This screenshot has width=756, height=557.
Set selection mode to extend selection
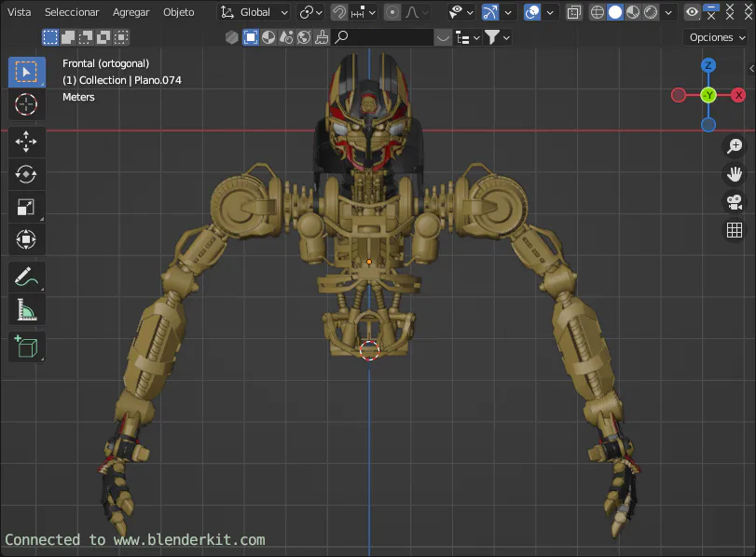point(68,37)
